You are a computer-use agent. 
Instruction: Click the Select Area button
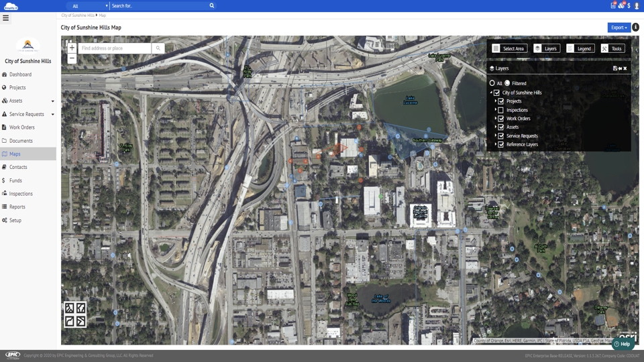pyautogui.click(x=509, y=48)
